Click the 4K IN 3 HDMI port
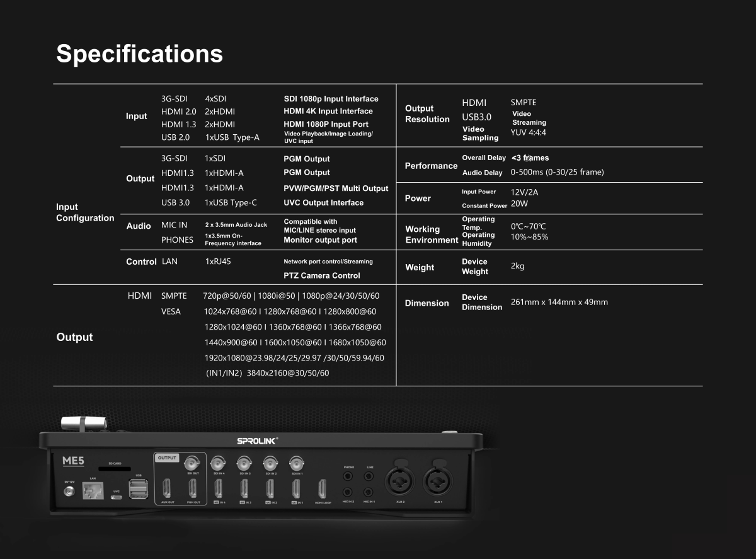756x559 pixels. click(244, 488)
